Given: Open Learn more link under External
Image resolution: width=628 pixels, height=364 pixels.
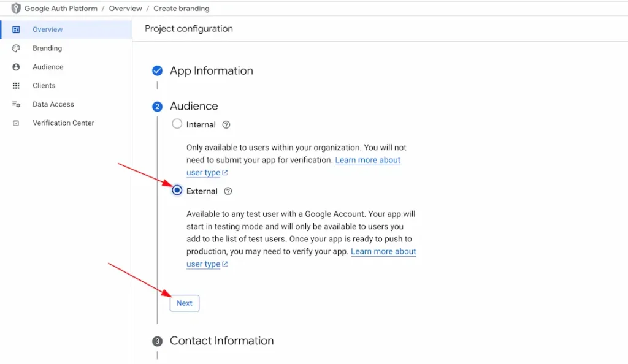Looking at the screenshot, I should pyautogui.click(x=383, y=251).
